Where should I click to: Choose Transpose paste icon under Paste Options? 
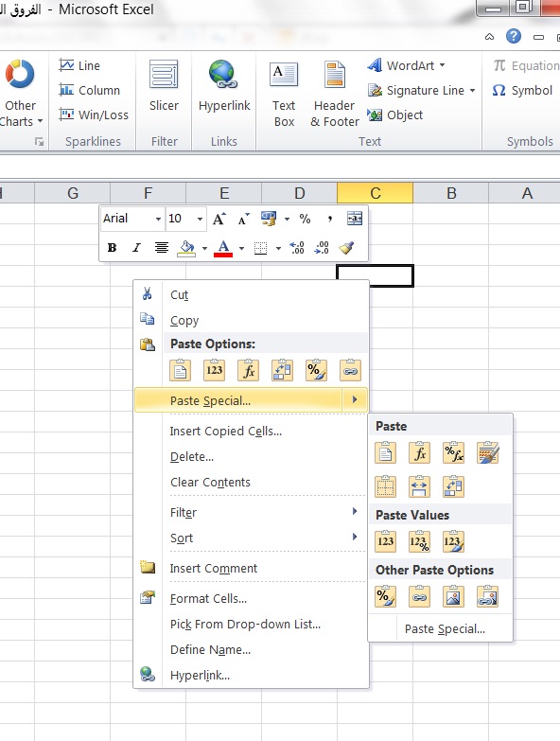282,370
